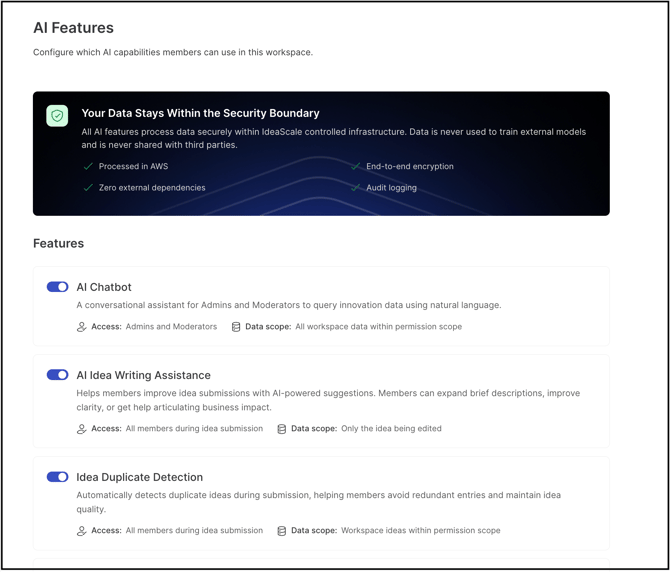Click the Data scope icon under Idea Duplicate Detection
Screen dimensions: 670x572
(282, 531)
